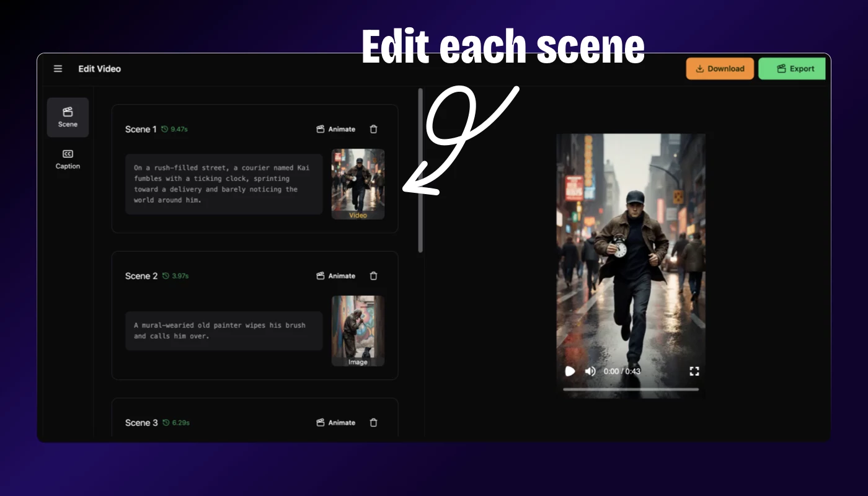
Task: Delete Scene 1 using its trash icon
Action: [373, 129]
